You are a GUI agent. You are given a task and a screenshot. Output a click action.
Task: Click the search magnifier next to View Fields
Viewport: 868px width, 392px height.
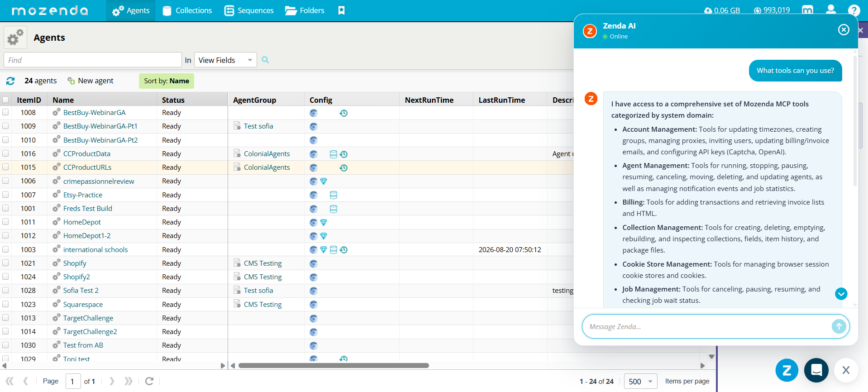coord(265,60)
